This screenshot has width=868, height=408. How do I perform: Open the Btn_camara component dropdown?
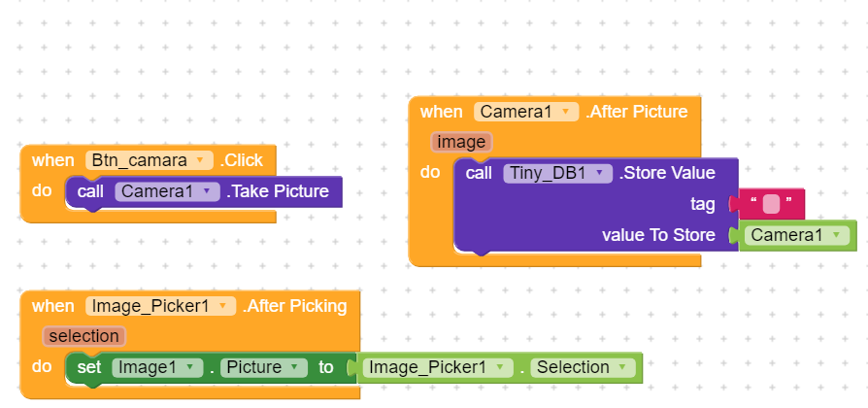200,160
